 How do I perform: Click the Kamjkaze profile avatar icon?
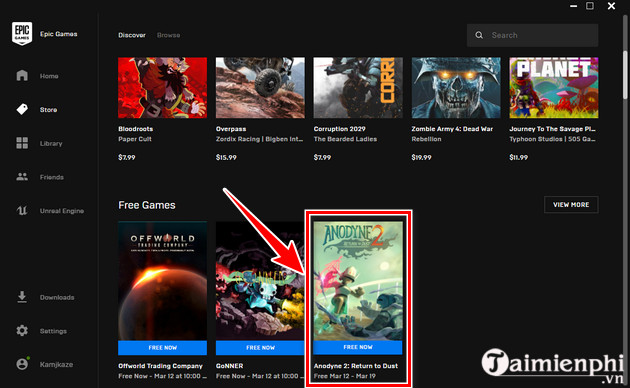22,364
